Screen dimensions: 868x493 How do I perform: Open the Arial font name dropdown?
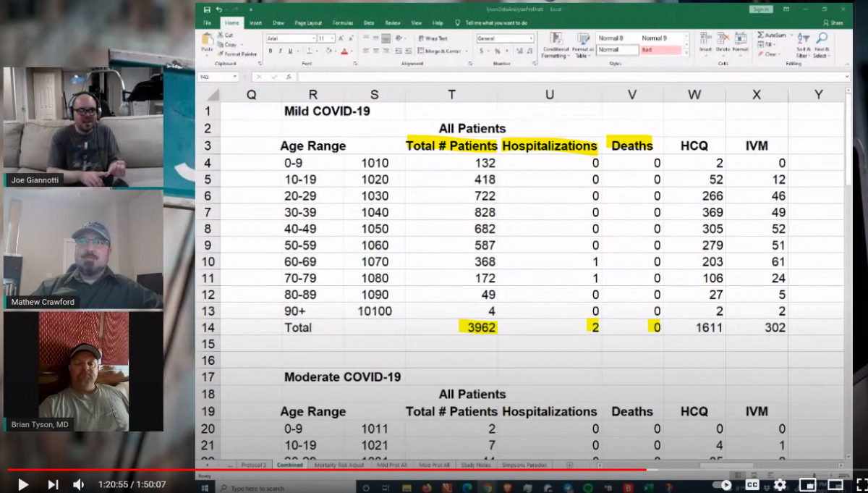(312, 38)
